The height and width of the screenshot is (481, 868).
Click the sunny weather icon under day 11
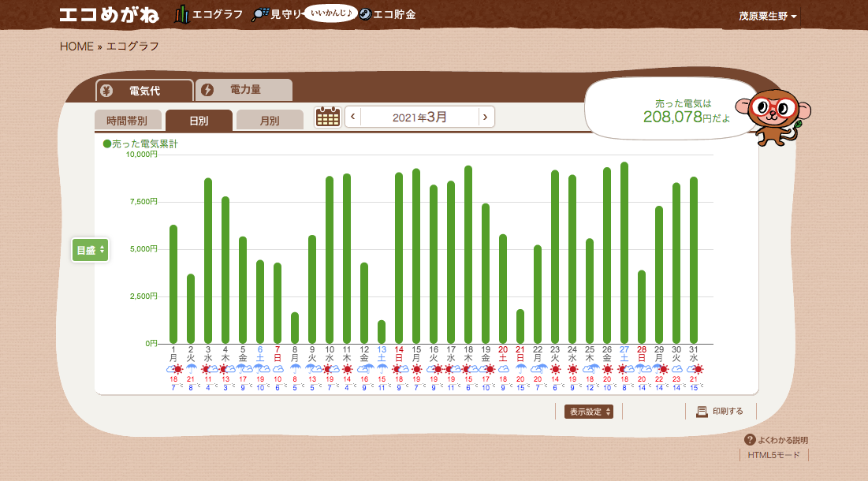tap(347, 369)
